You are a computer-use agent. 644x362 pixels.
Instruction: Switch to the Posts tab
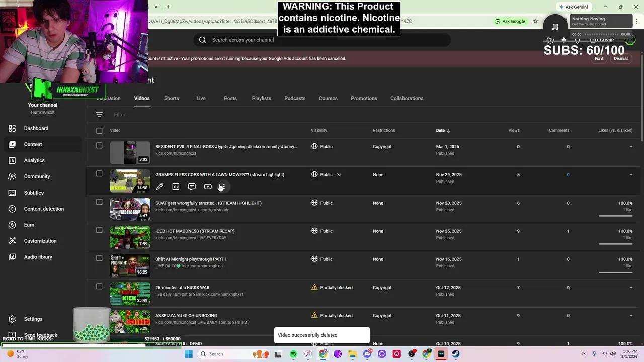tap(230, 98)
